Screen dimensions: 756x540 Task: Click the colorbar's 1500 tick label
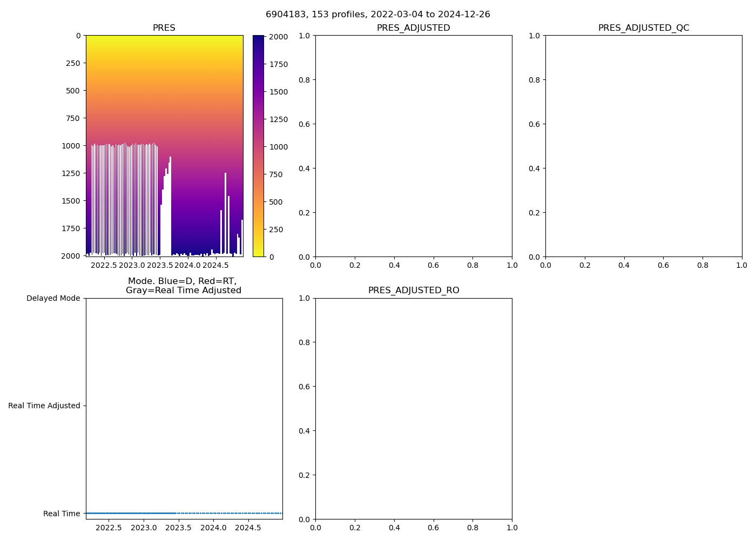279,92
